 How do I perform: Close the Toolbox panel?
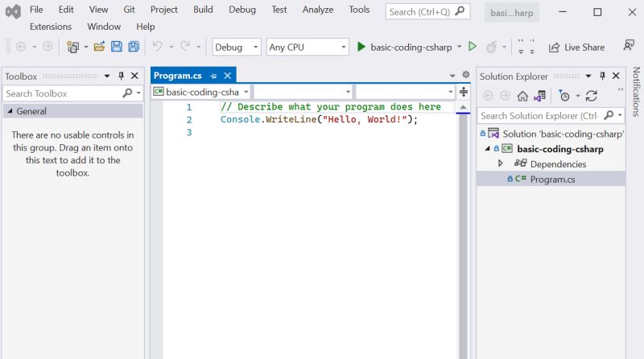tap(134, 76)
